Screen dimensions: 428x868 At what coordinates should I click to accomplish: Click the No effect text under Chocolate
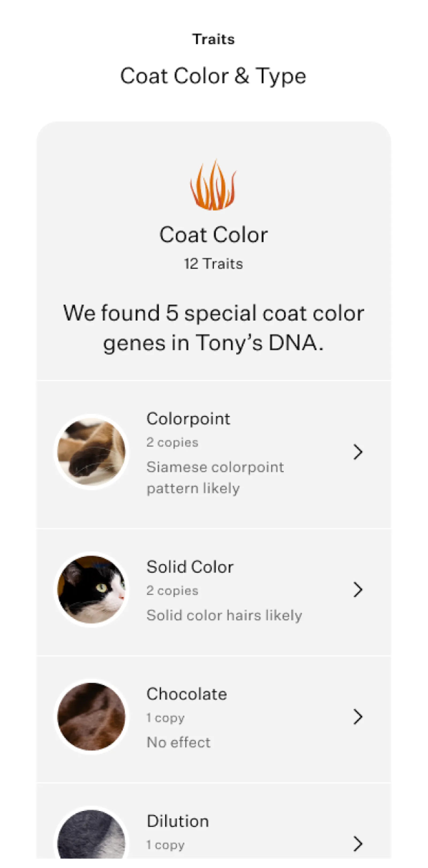pos(178,742)
